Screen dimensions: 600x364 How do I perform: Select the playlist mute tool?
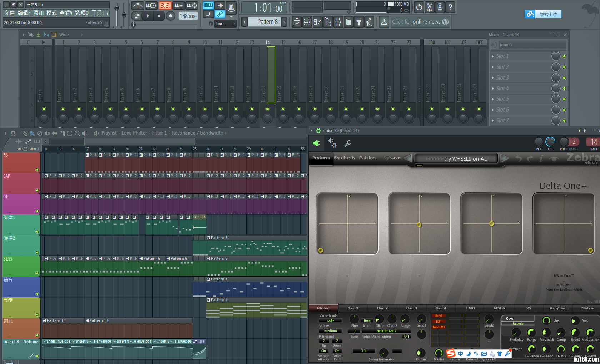click(47, 133)
